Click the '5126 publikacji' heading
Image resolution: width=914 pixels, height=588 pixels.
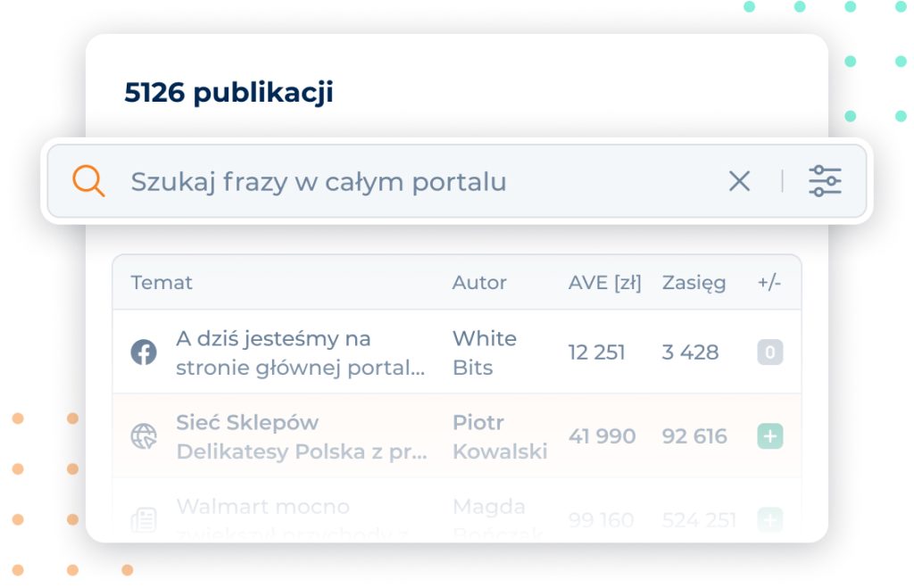pyautogui.click(x=228, y=92)
